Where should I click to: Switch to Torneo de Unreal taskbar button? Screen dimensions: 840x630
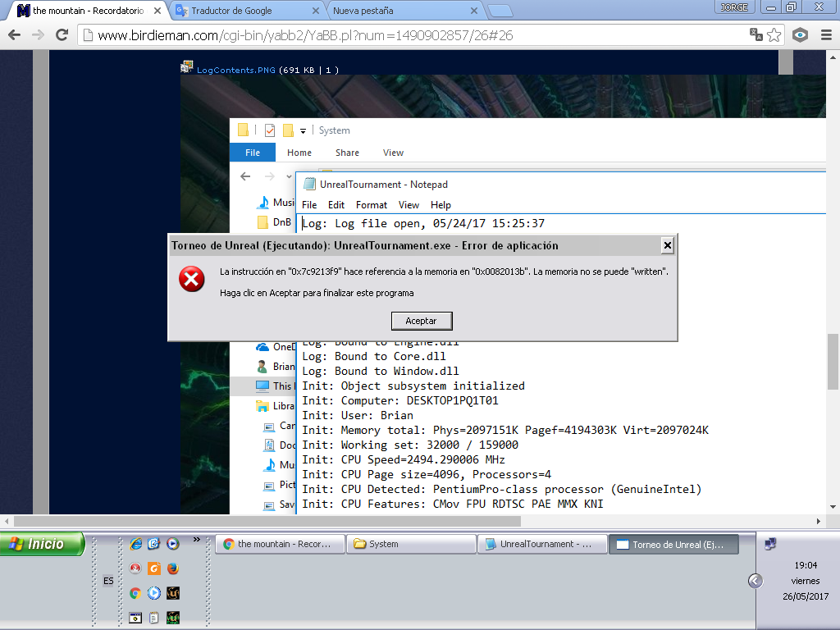(674, 545)
